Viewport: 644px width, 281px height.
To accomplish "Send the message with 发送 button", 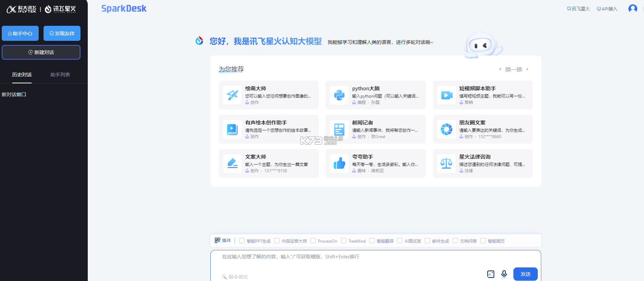I will (x=526, y=274).
